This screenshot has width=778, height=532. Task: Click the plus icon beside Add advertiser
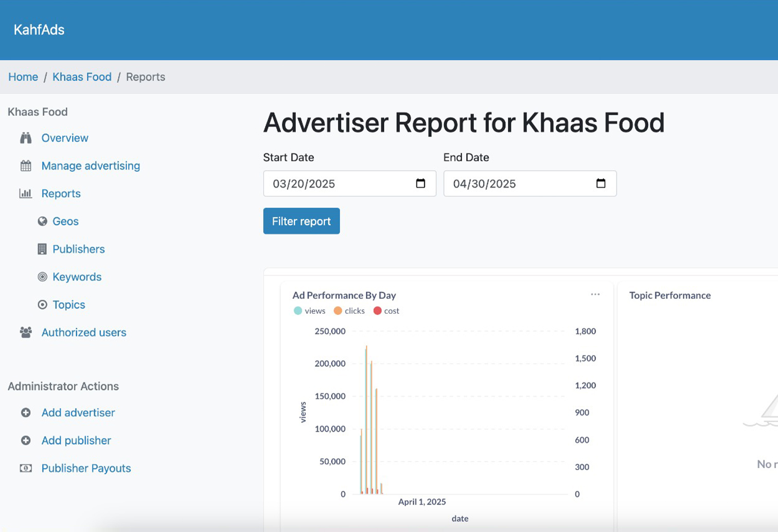(26, 413)
